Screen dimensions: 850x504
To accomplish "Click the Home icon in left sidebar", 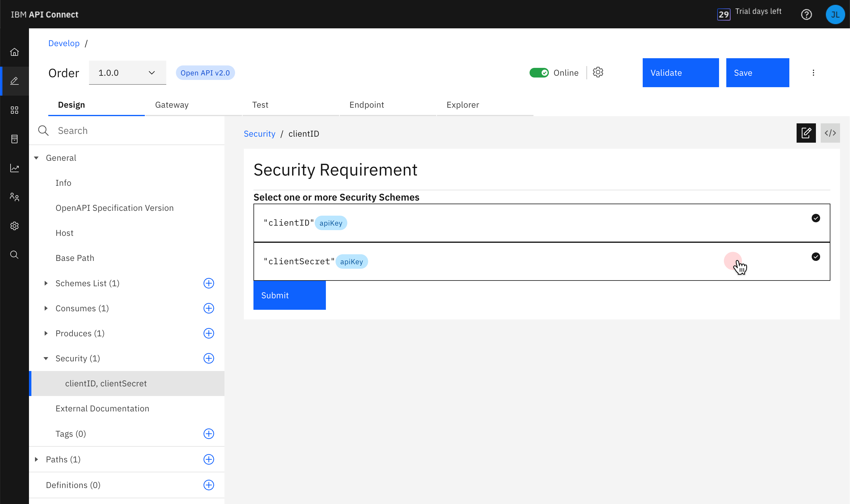I will point(14,52).
